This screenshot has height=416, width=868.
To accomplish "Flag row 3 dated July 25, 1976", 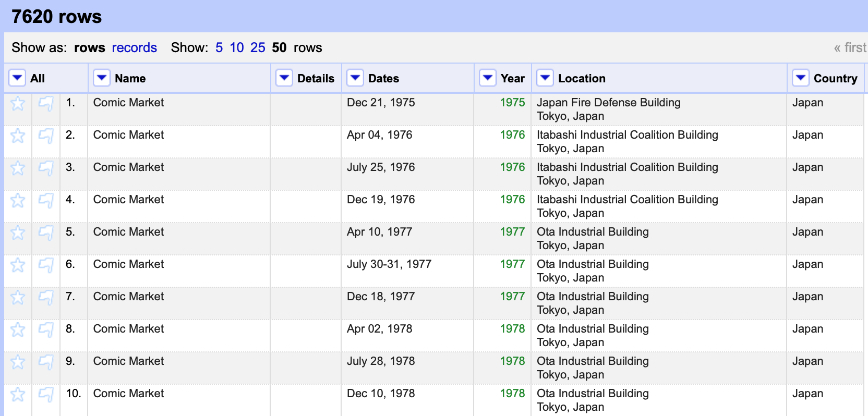I will coord(46,168).
